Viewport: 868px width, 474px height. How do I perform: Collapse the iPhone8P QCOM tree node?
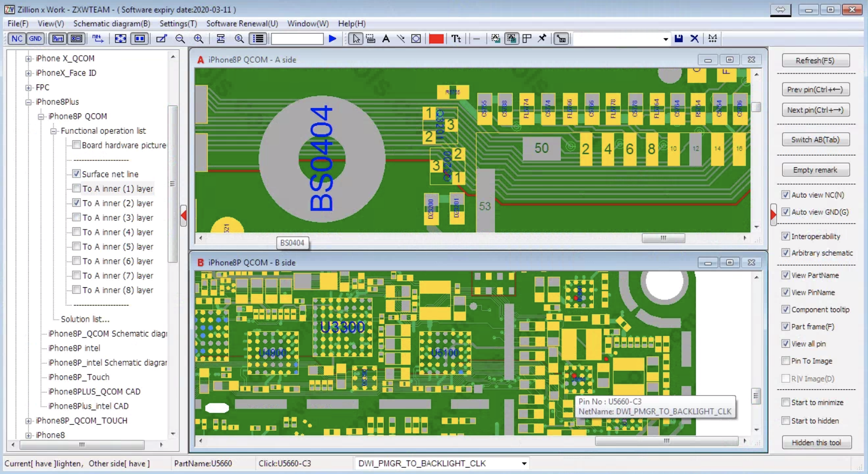41,117
